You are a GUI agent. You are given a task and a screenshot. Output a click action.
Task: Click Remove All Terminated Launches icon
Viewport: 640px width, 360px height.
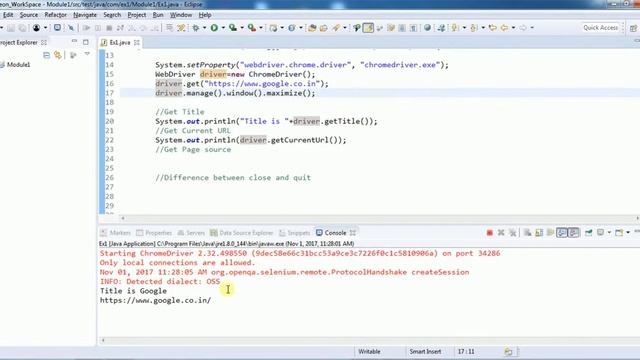tap(513, 233)
